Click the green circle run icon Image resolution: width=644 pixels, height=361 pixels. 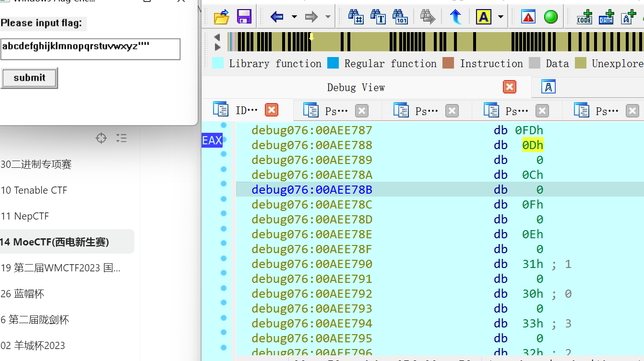[x=550, y=17]
